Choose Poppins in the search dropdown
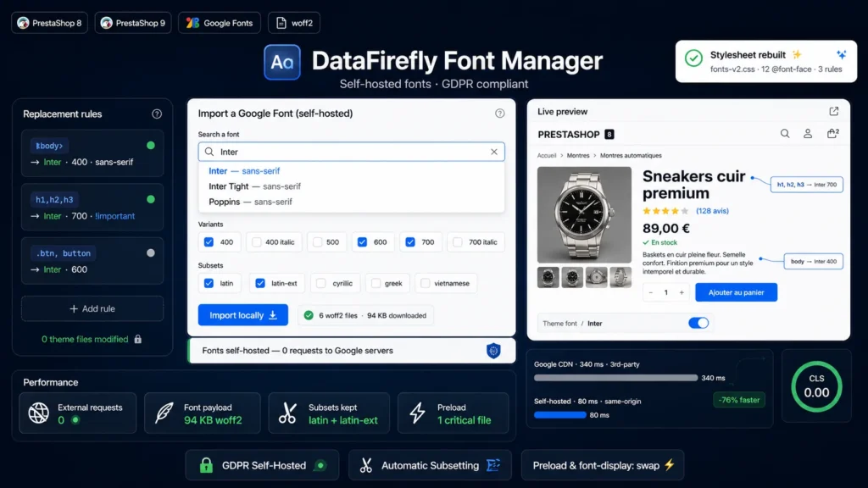The height and width of the screenshot is (488, 868). pyautogui.click(x=250, y=202)
